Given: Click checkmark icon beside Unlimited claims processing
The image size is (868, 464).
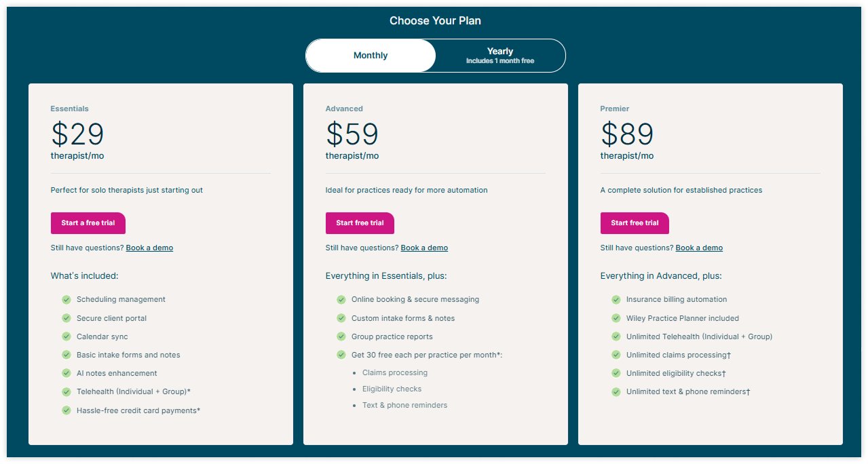Looking at the screenshot, I should 616,355.
